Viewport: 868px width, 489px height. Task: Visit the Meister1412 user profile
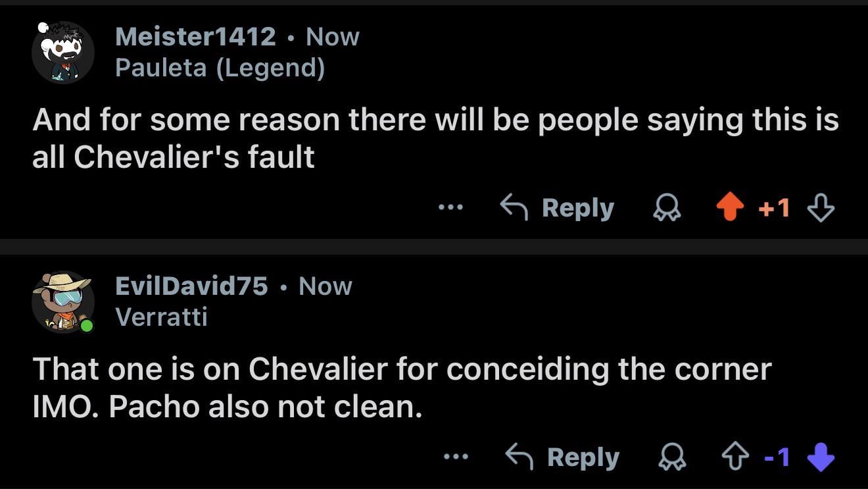[x=195, y=37]
